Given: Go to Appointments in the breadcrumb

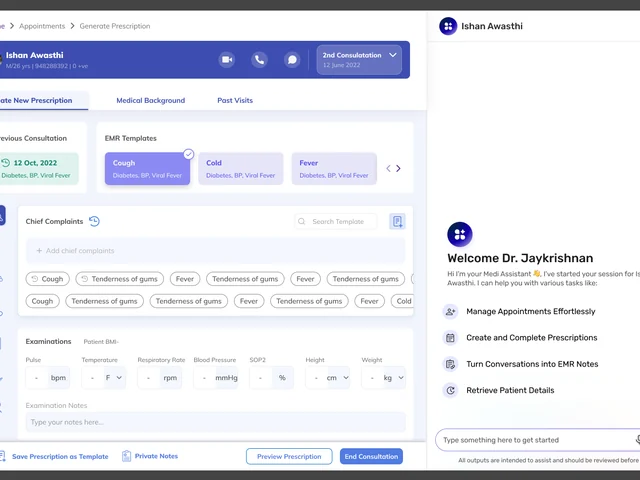Looking at the screenshot, I should click(x=42, y=26).
